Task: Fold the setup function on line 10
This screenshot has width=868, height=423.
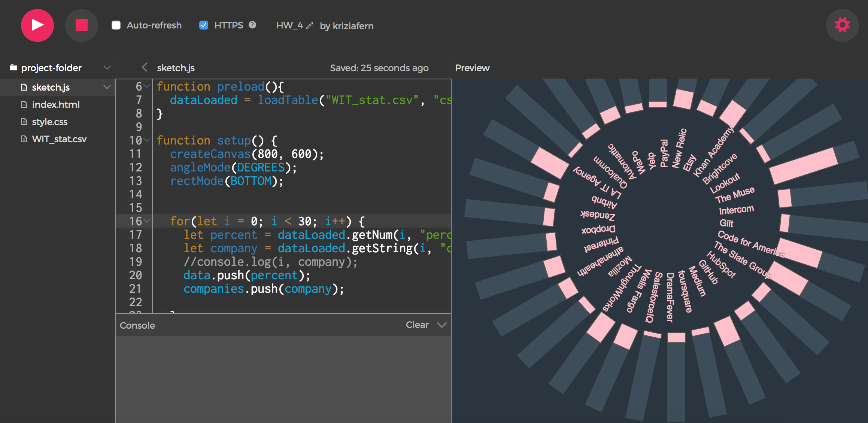Action: pos(147,140)
